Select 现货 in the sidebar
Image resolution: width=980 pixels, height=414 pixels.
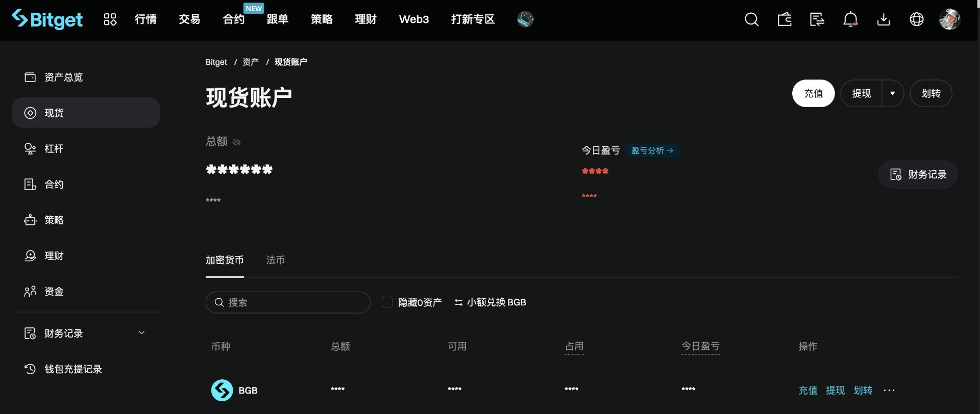86,113
